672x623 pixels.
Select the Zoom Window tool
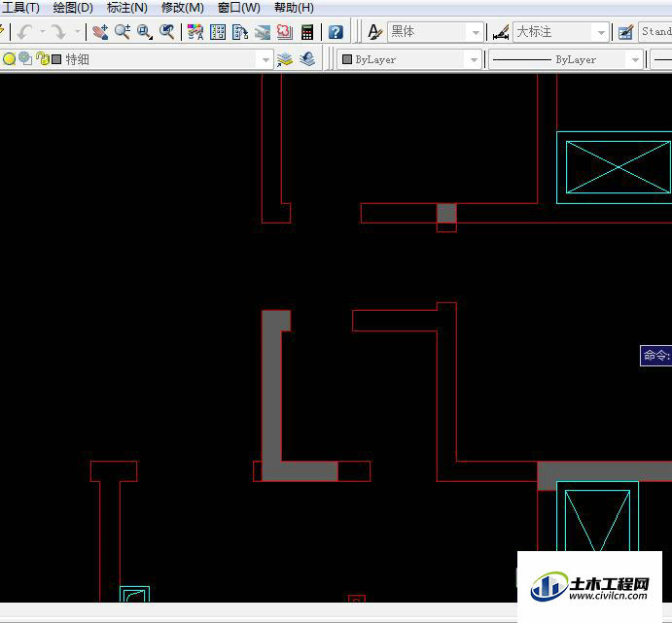(x=145, y=32)
